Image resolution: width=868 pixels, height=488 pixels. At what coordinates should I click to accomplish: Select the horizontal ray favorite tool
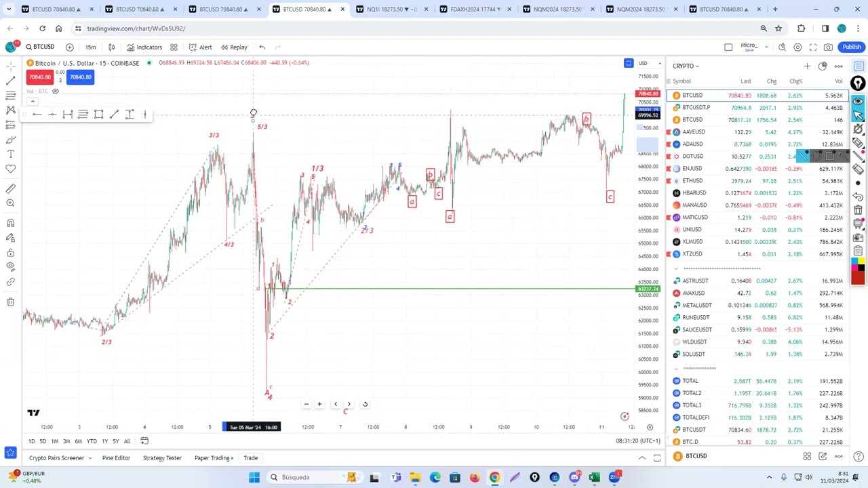click(x=37, y=115)
